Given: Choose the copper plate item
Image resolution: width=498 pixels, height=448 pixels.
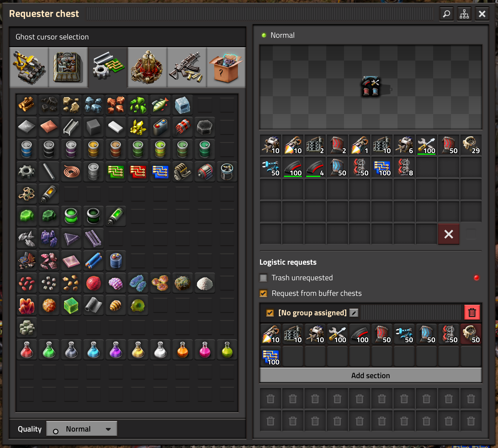Looking at the screenshot, I should [x=49, y=127].
